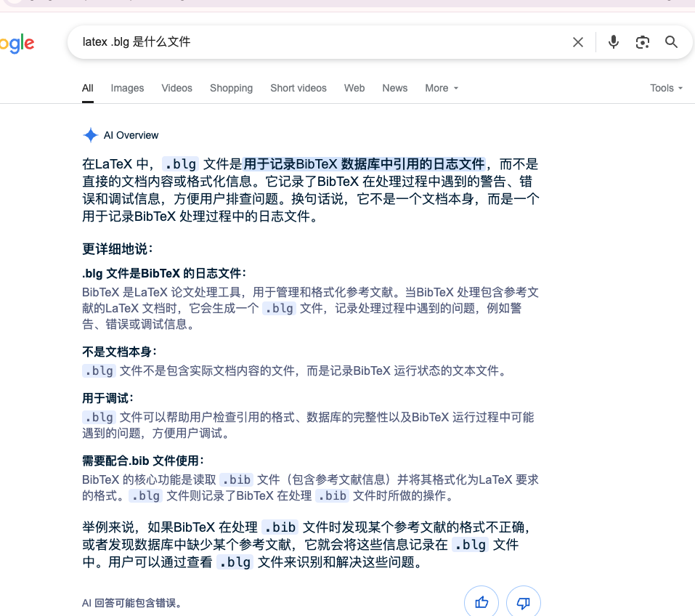Click the heading 更详细地说:

(x=118, y=248)
